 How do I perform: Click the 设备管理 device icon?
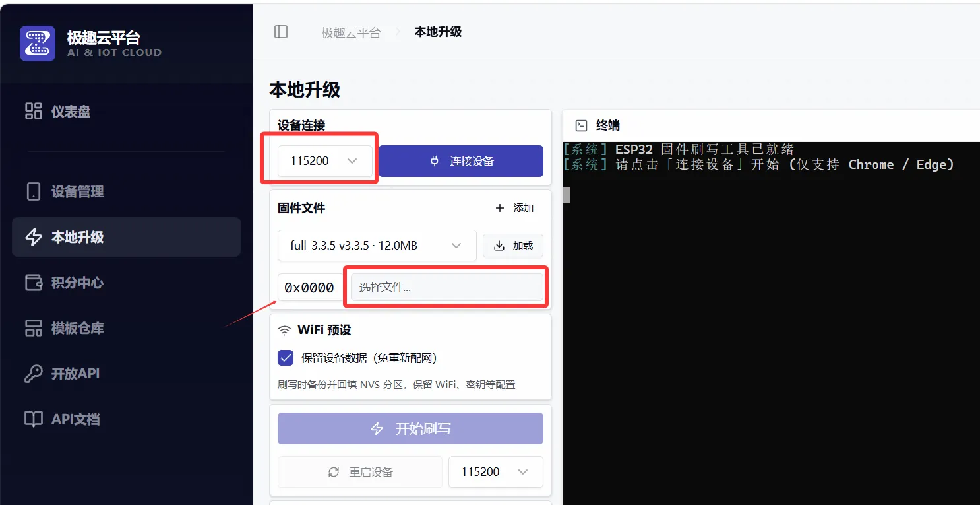34,191
